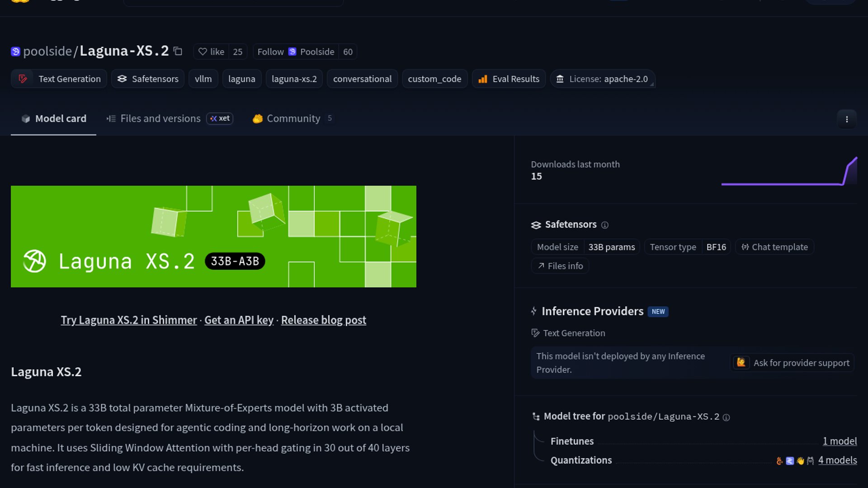This screenshot has width=868, height=488.
Task: Open the Chat template viewer
Action: [774, 247]
